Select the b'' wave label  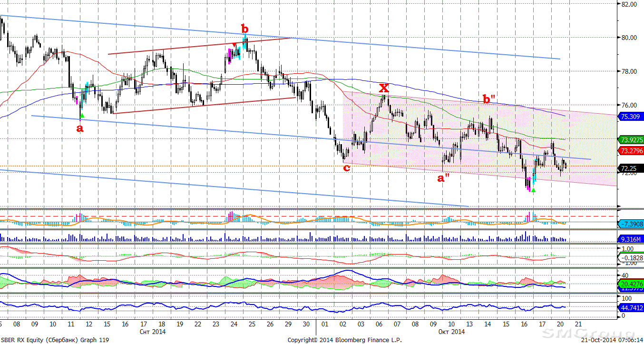point(489,99)
